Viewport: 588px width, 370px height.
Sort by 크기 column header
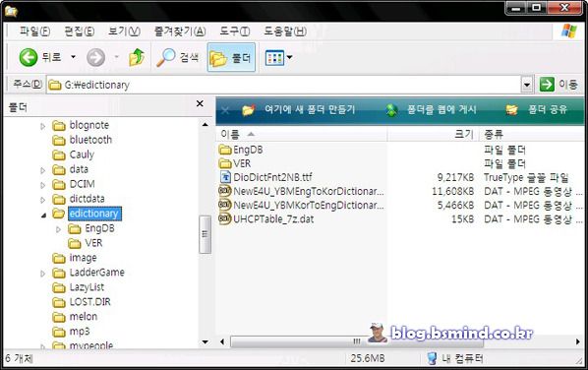433,134
